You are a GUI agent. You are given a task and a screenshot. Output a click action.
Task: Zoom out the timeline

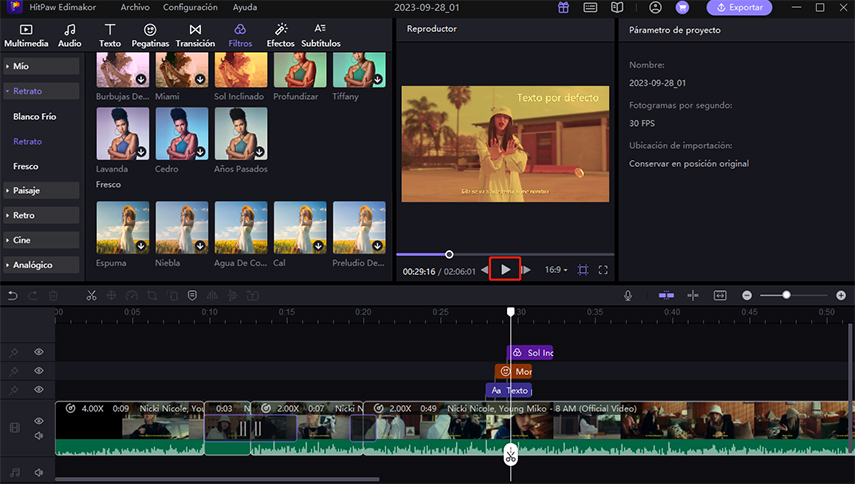tap(747, 295)
